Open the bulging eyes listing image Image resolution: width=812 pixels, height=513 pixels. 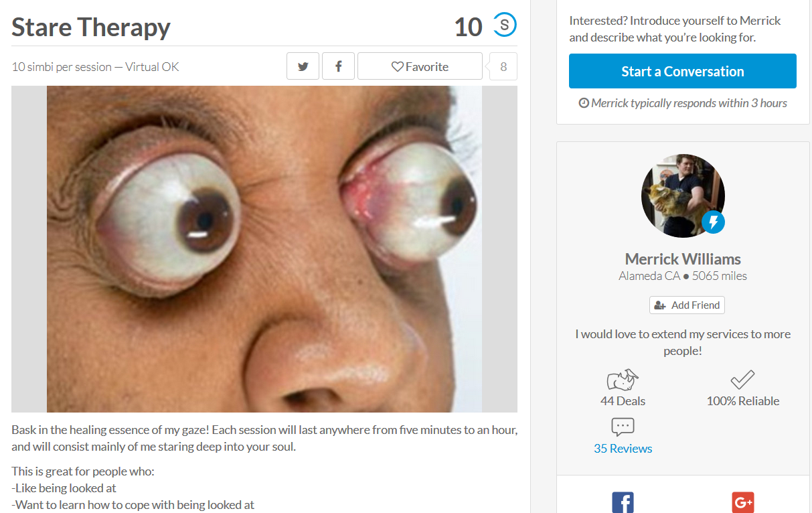point(264,249)
